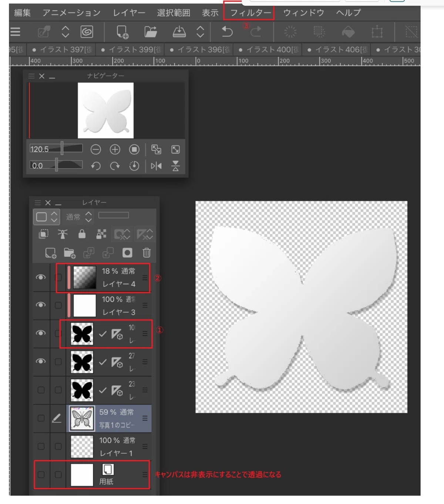Zoom out in the Navigator

tap(96, 149)
